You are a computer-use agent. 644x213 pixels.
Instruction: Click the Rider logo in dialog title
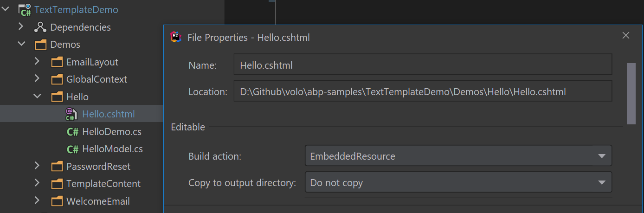(x=176, y=37)
